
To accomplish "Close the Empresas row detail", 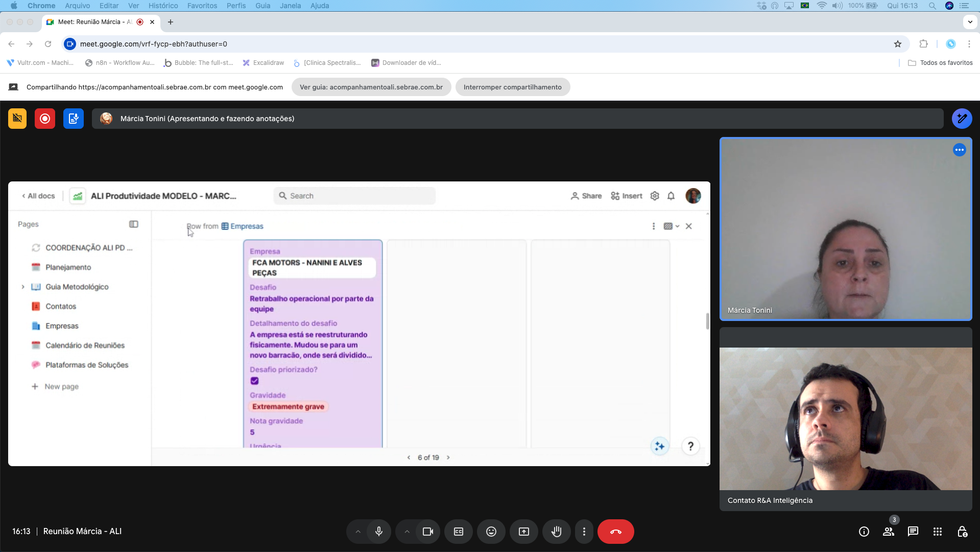I will (x=689, y=226).
